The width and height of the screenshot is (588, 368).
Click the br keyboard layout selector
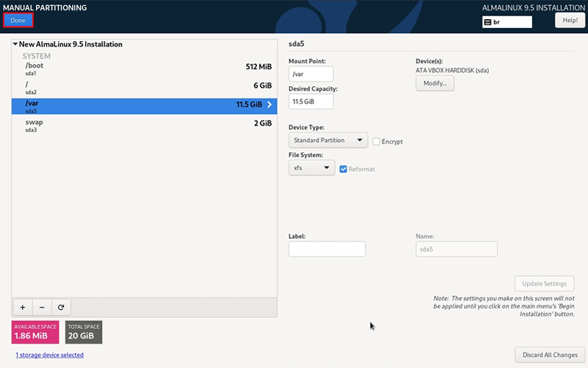tap(507, 22)
